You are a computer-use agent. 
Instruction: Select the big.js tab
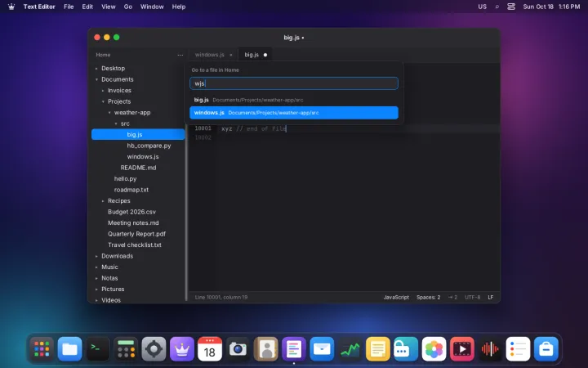(252, 55)
